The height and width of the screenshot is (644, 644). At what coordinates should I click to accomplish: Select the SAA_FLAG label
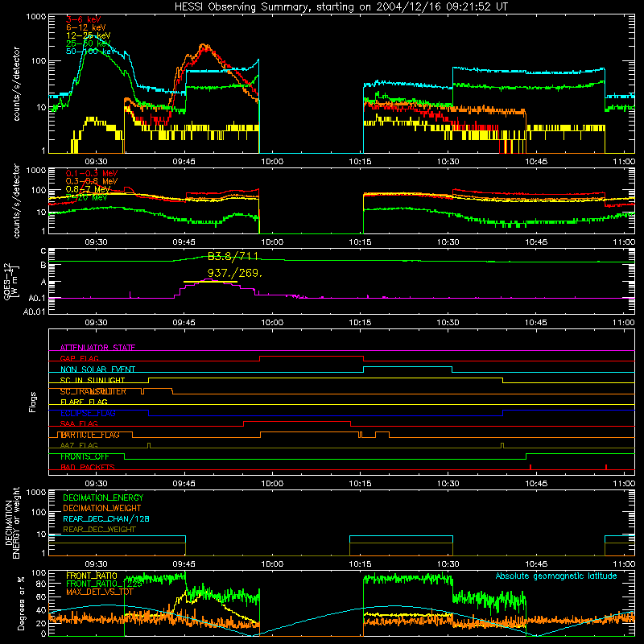coord(79,424)
